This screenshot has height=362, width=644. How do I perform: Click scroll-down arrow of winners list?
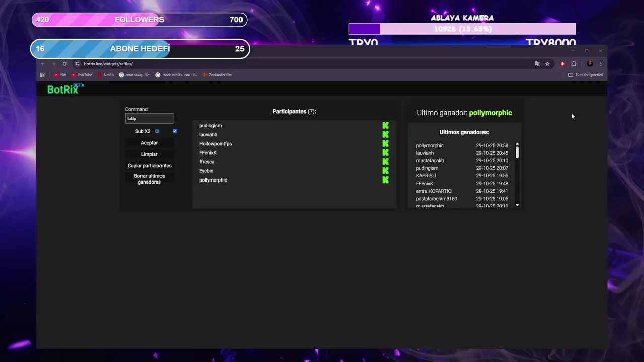tap(517, 205)
